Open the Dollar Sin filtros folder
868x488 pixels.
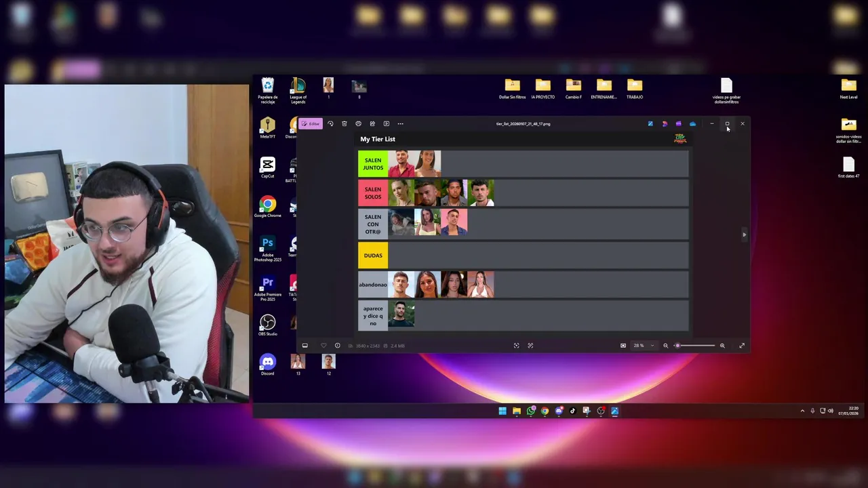click(512, 89)
